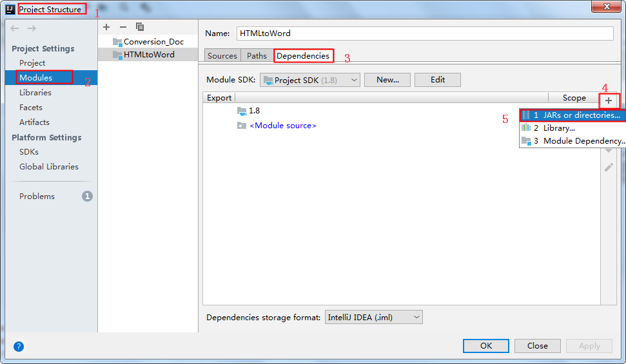
Task: Click the Edit SDK button
Action: [438, 80]
